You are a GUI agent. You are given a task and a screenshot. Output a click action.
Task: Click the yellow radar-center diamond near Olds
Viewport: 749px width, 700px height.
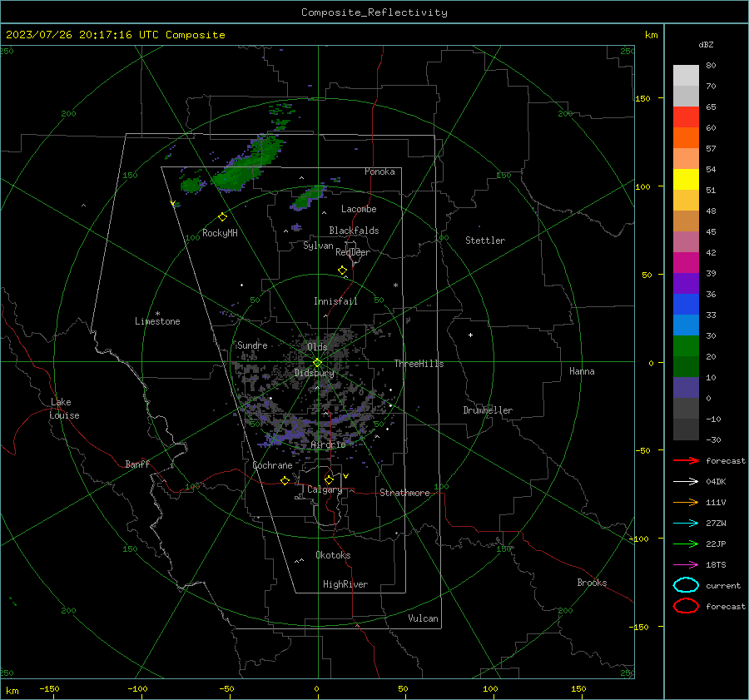click(x=317, y=363)
